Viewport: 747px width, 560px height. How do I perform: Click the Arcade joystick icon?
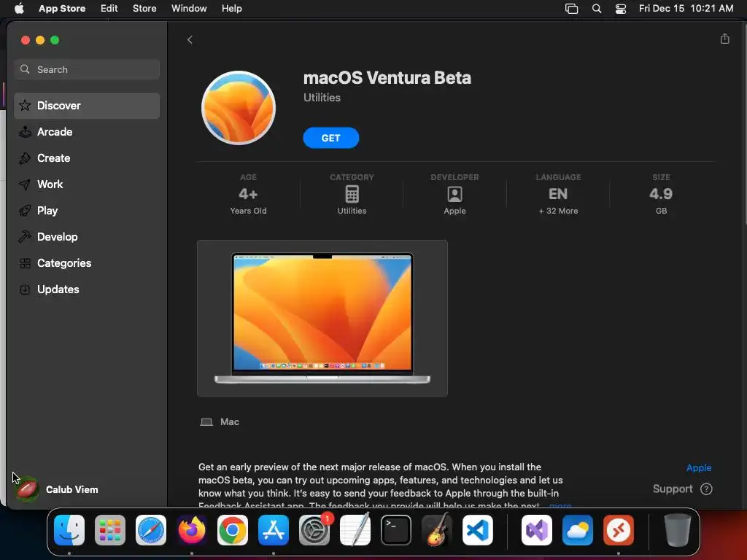(25, 132)
